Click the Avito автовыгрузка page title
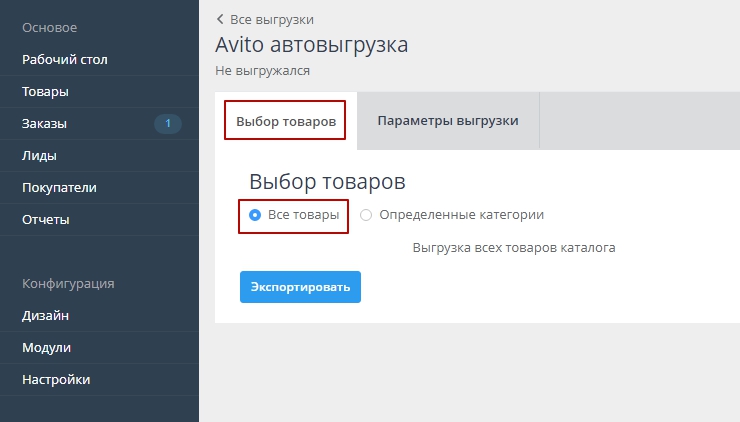Screen dimensions: 740x422 coord(311,45)
